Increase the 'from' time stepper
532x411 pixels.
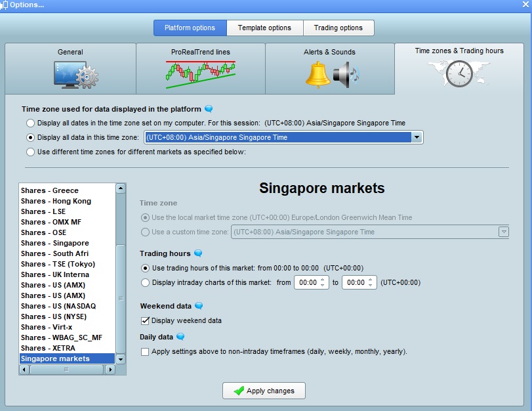coord(322,280)
